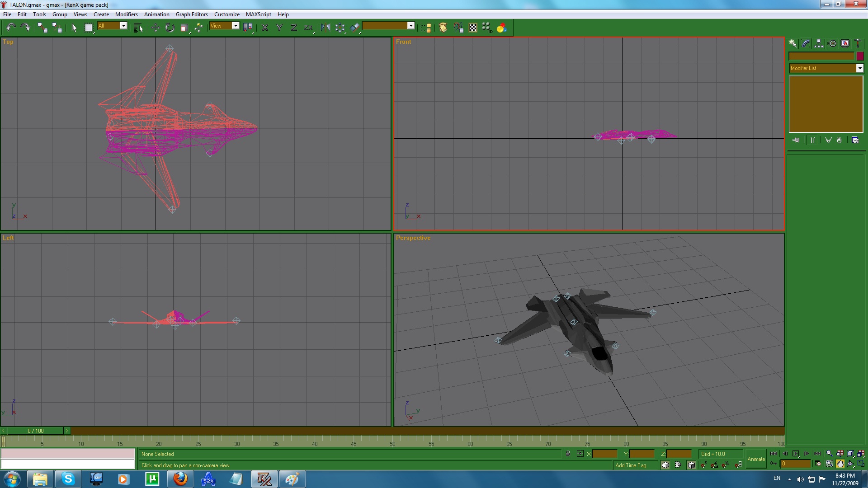Toggle Percent Snap magnet
The height and width of the screenshot is (488, 868).
point(726,465)
